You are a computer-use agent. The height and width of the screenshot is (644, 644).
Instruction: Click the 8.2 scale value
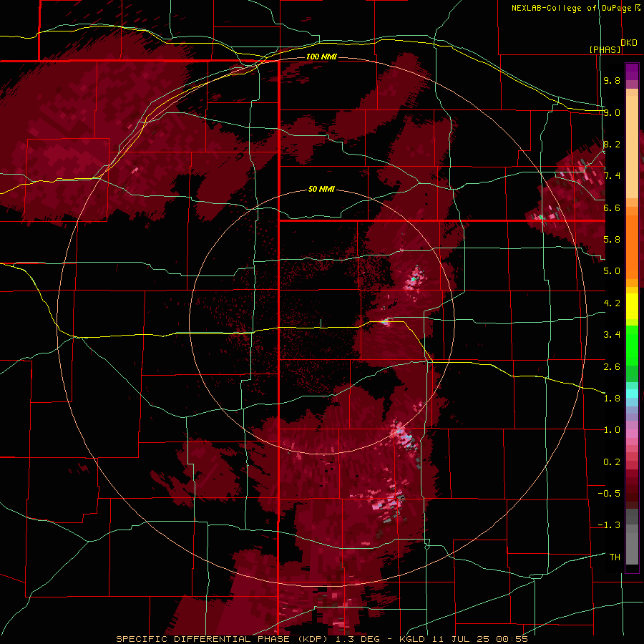[x=612, y=144]
